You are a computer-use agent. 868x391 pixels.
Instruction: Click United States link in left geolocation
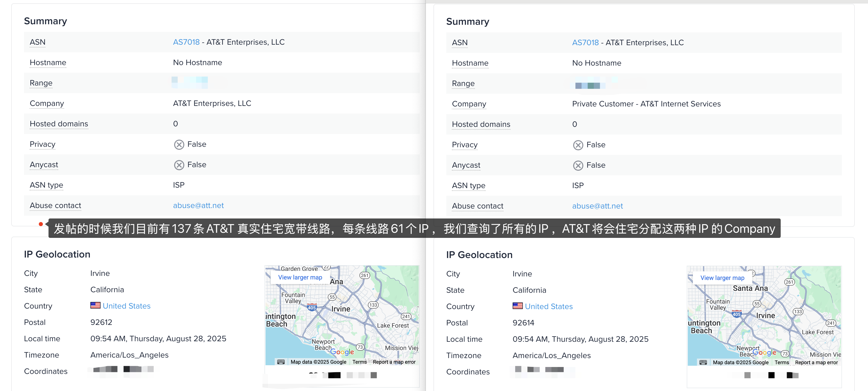pyautogui.click(x=126, y=306)
